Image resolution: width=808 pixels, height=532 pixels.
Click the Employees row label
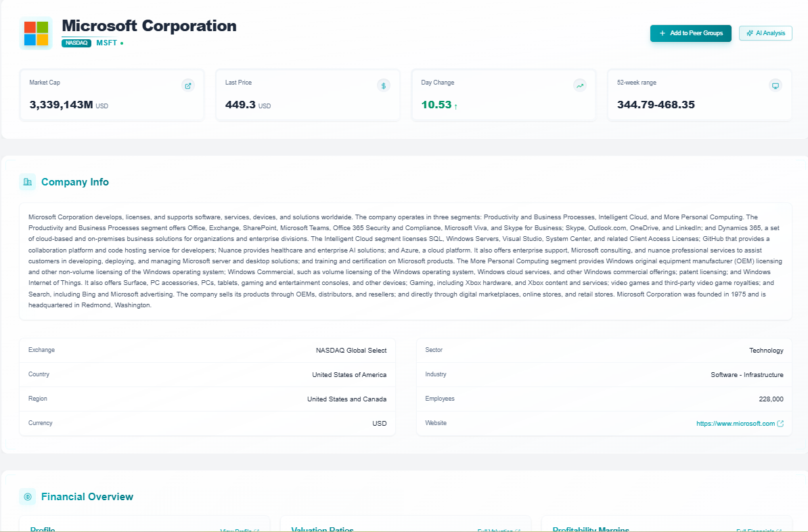point(440,399)
